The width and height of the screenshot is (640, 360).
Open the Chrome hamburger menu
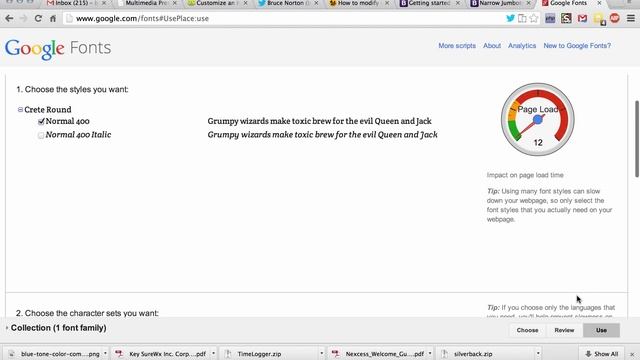631,18
